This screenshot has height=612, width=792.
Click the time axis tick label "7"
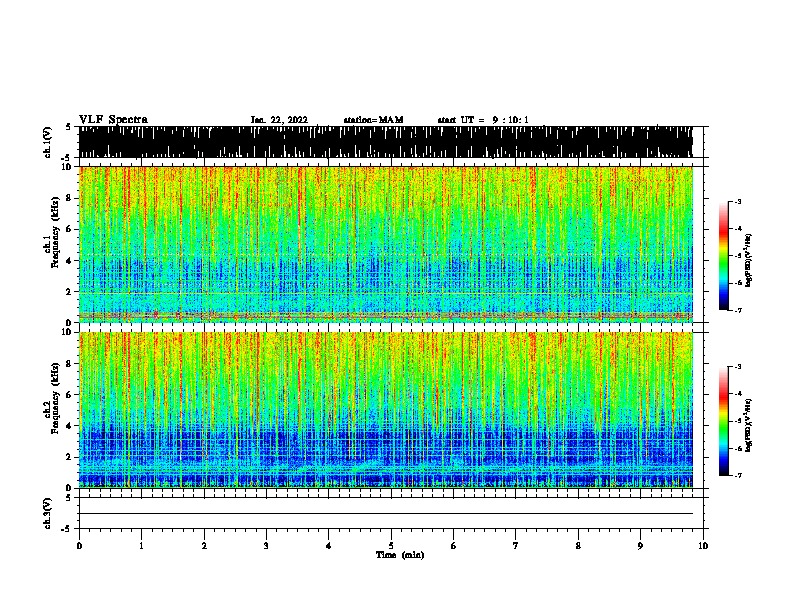click(516, 546)
